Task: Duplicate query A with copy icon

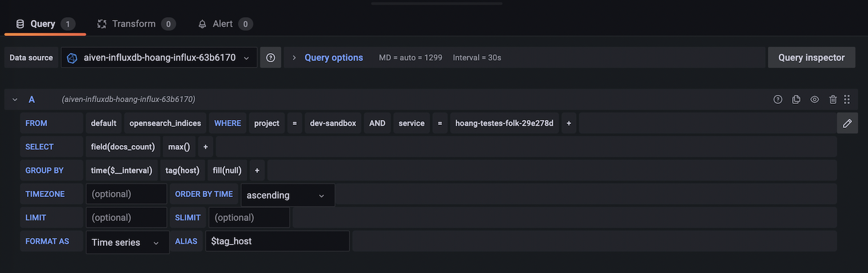Action: tap(796, 99)
